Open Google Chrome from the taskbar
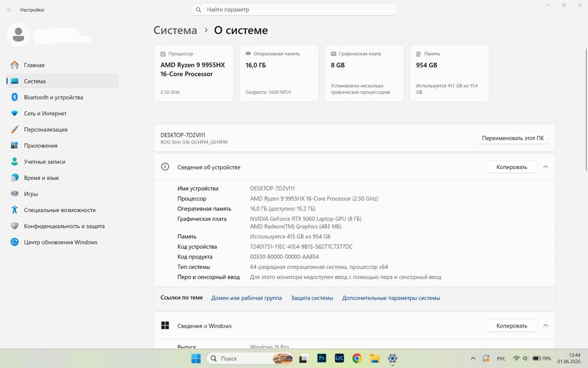This screenshot has height=368, width=588. tap(357, 358)
